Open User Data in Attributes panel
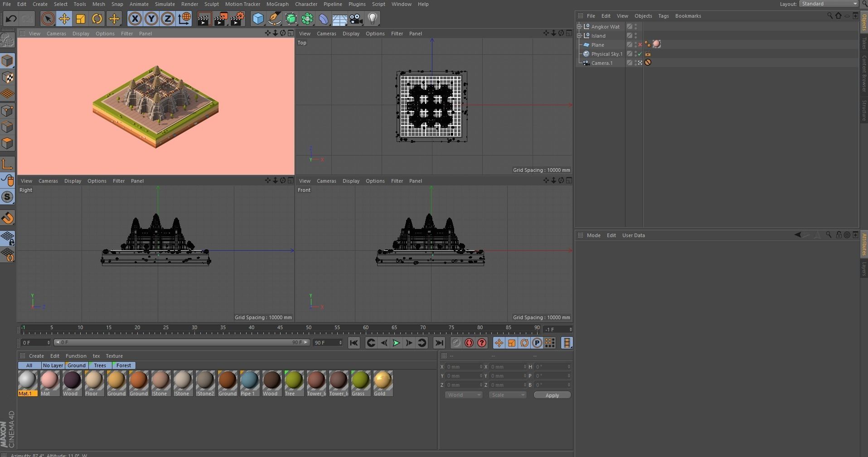Screen dimensions: 868x457 pos(633,235)
